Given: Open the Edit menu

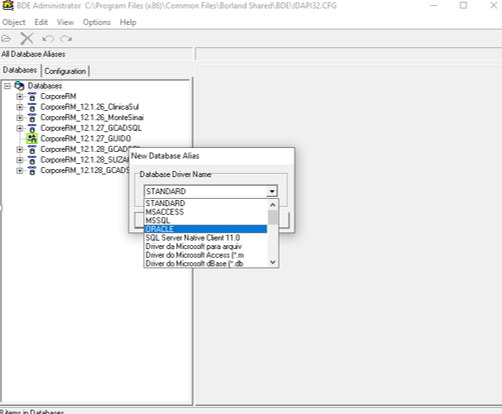Looking at the screenshot, I should tap(41, 22).
